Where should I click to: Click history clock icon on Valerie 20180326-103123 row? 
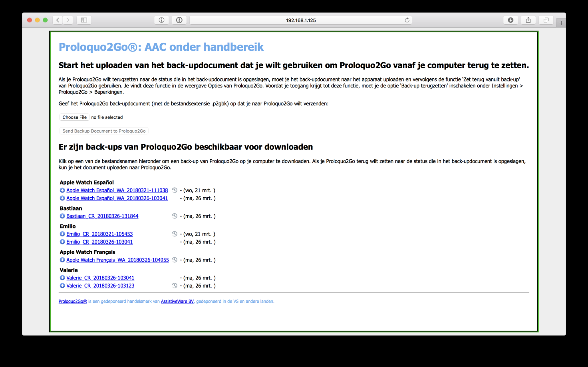pyautogui.click(x=175, y=286)
